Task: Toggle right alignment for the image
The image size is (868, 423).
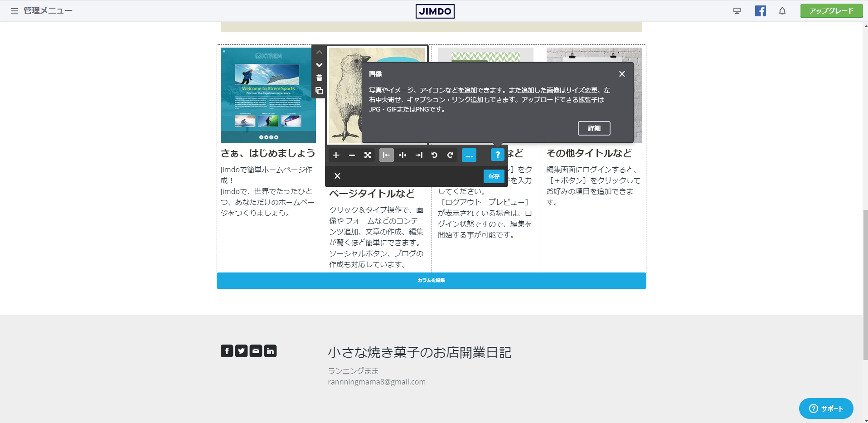Action: (419, 155)
